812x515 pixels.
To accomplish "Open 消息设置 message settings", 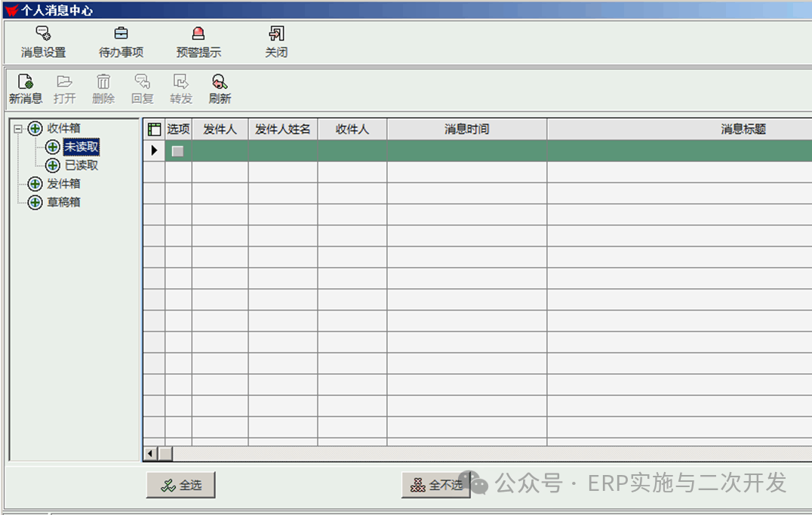I will click(x=43, y=41).
